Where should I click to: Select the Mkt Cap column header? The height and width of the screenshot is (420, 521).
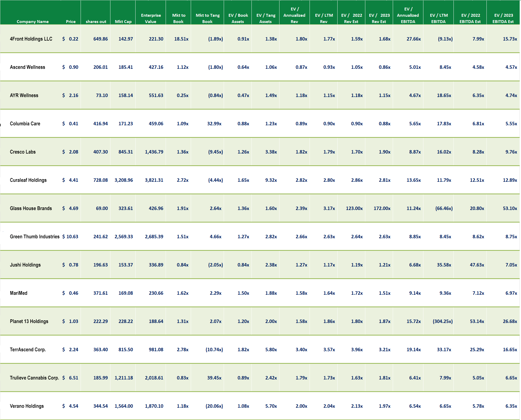123,21
